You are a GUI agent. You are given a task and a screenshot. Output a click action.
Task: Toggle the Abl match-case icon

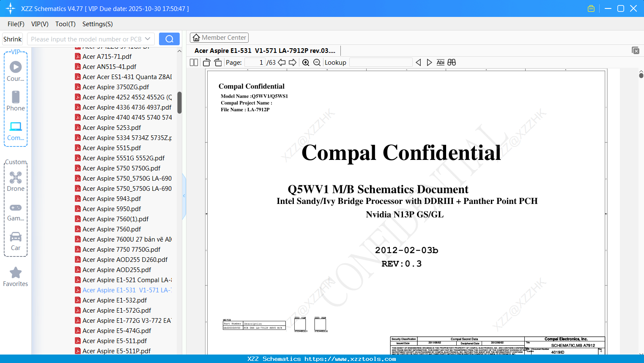point(441,62)
